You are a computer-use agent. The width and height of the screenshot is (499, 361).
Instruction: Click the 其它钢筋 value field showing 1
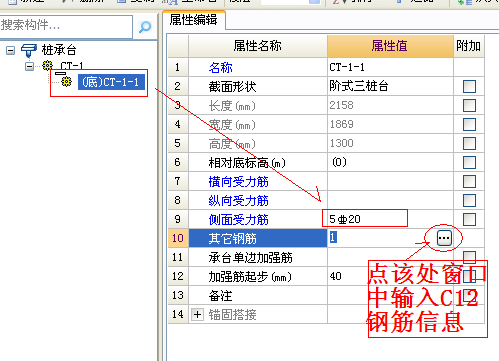coord(382,238)
